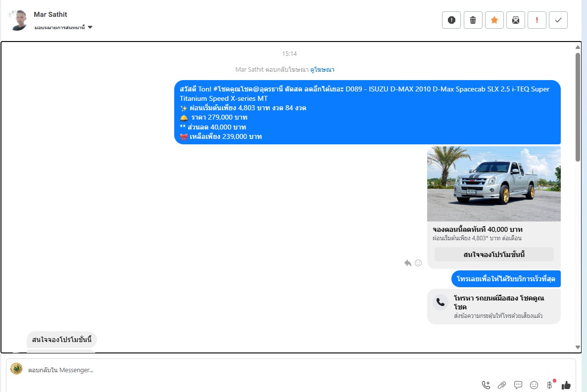This screenshot has height=392, width=587.
Task: Open emoji picker in reply bar
Action: click(x=534, y=385)
